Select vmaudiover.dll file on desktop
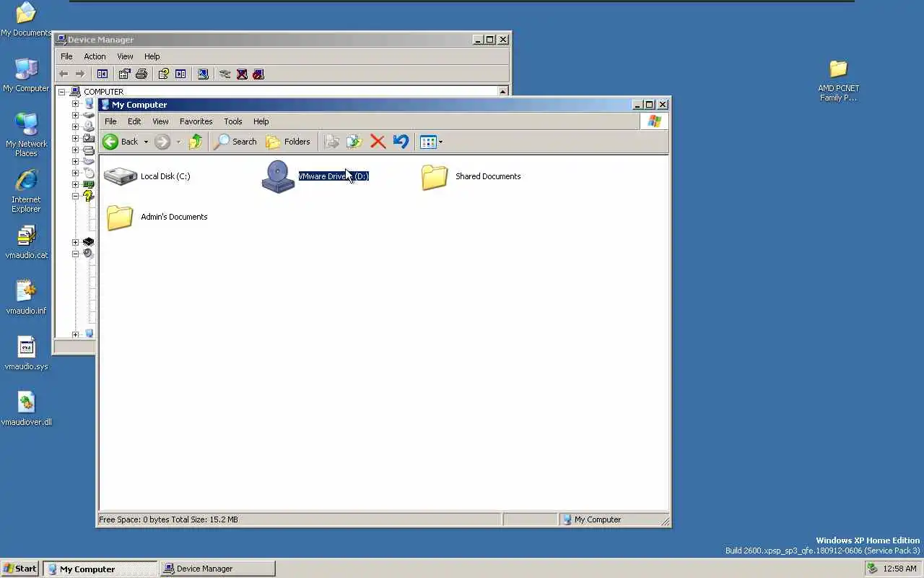 (26, 409)
